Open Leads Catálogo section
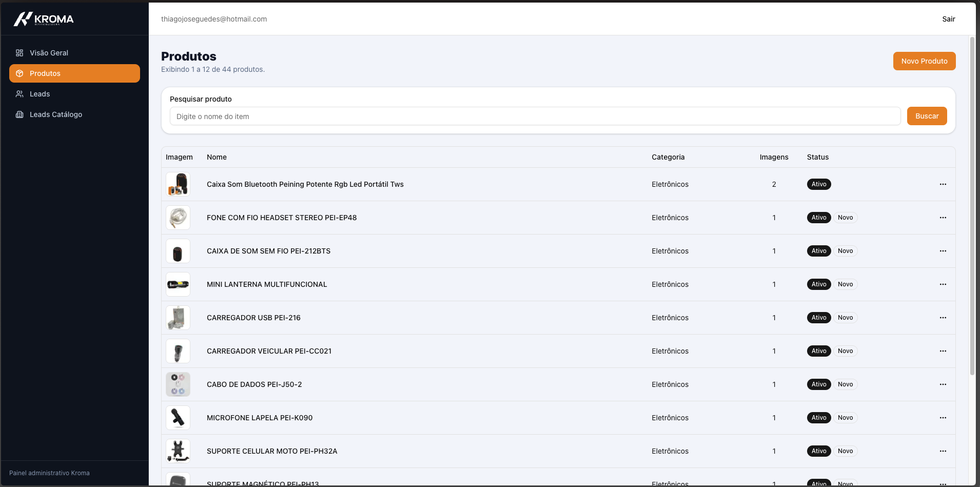The width and height of the screenshot is (980, 487). tap(74, 114)
